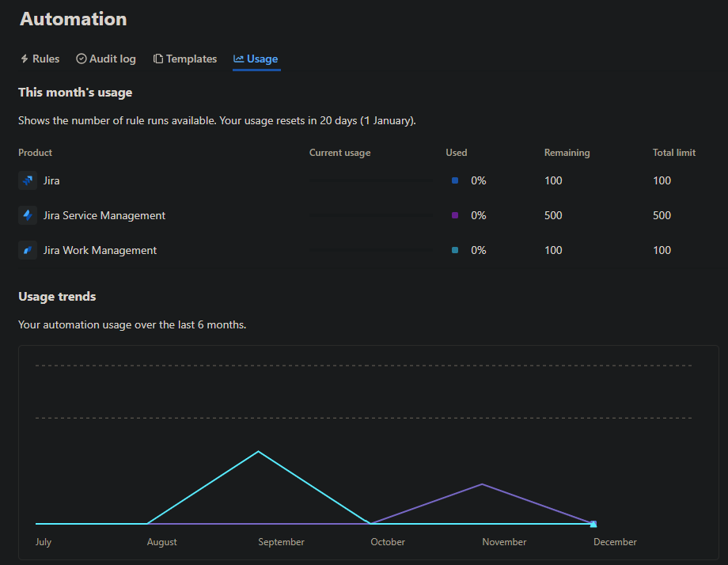Click the Templates copy icon
Image resolution: width=728 pixels, height=565 pixels.
click(x=158, y=59)
